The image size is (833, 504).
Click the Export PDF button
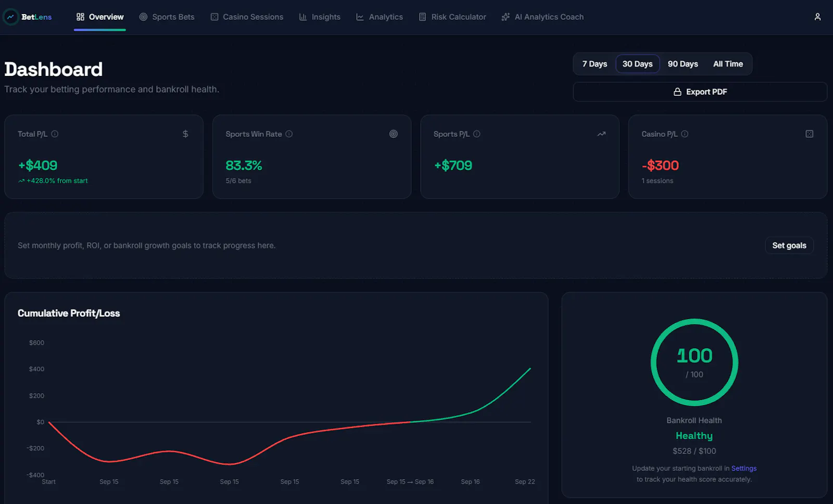coord(700,92)
